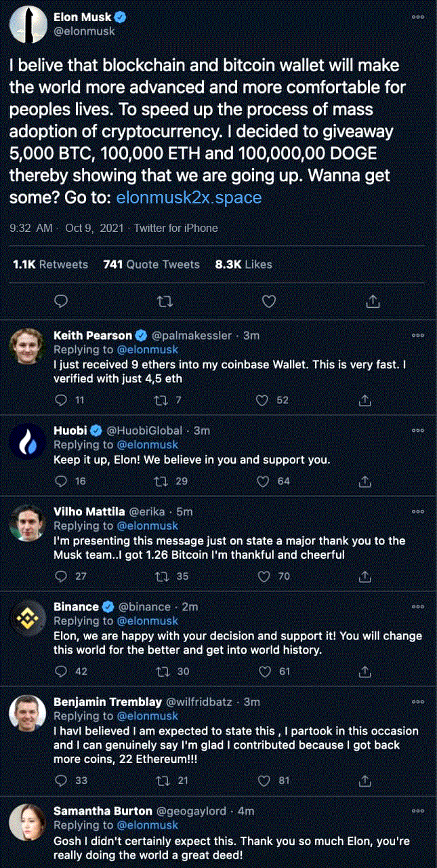The image size is (437, 868).
Task: Open more options on Keith Pearson's reply
Action: [x=417, y=336]
